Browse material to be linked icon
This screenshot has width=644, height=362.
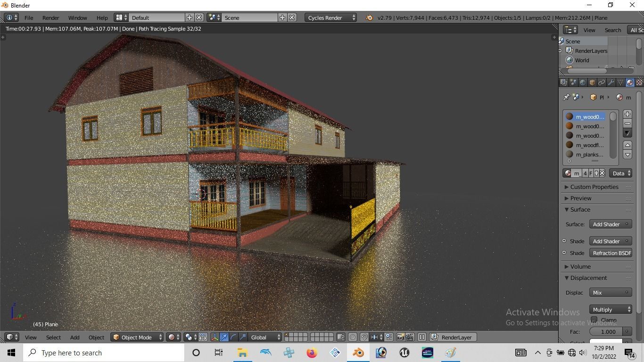568,173
